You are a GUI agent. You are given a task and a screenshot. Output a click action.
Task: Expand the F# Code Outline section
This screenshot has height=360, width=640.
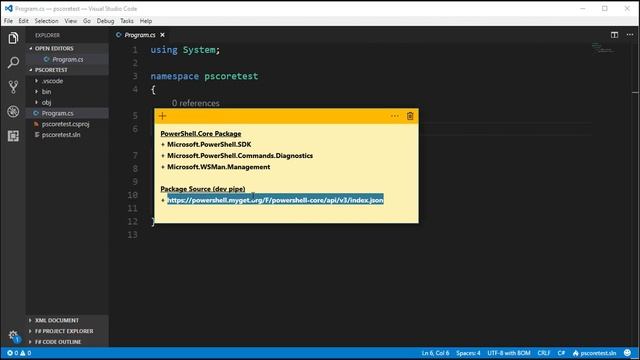[67, 342]
